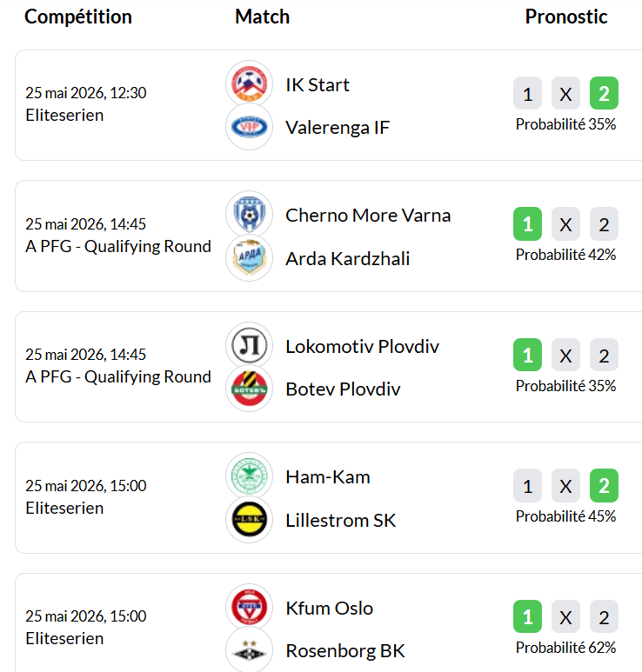
Task: Open the Lillestrom SK team name link
Action: point(341,520)
